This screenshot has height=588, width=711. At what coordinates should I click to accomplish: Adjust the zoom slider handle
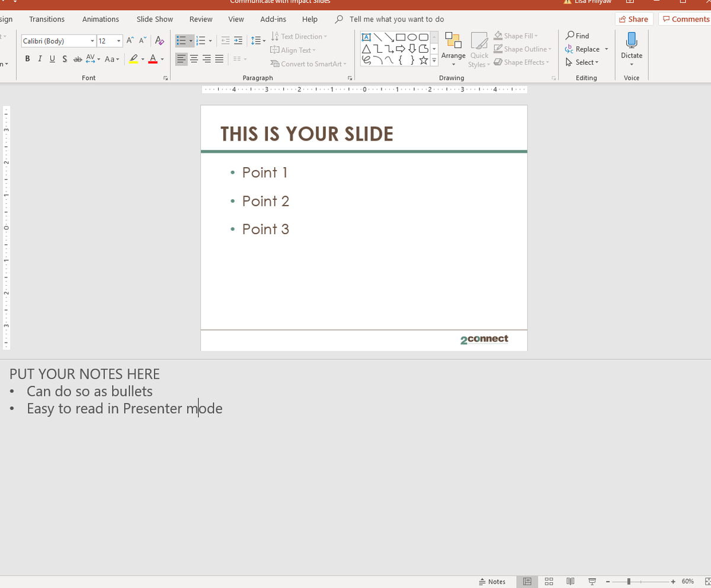pyautogui.click(x=629, y=581)
